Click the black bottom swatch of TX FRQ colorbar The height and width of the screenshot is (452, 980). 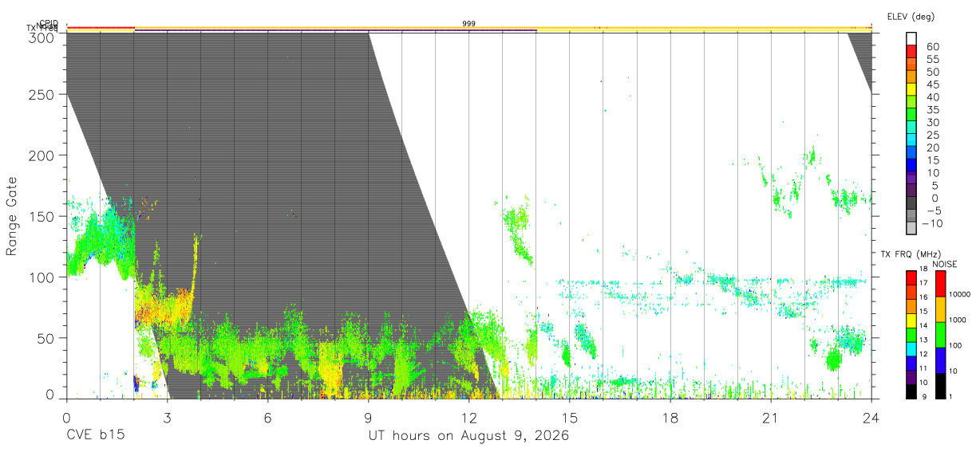911,391
